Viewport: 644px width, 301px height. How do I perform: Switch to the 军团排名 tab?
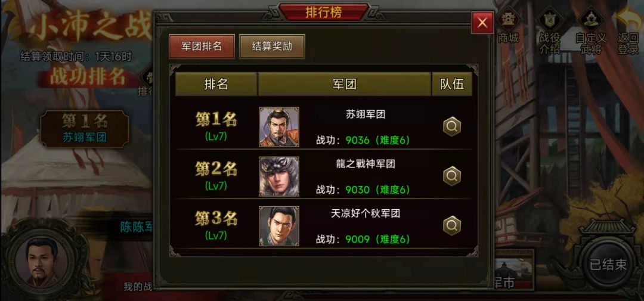tap(202, 46)
